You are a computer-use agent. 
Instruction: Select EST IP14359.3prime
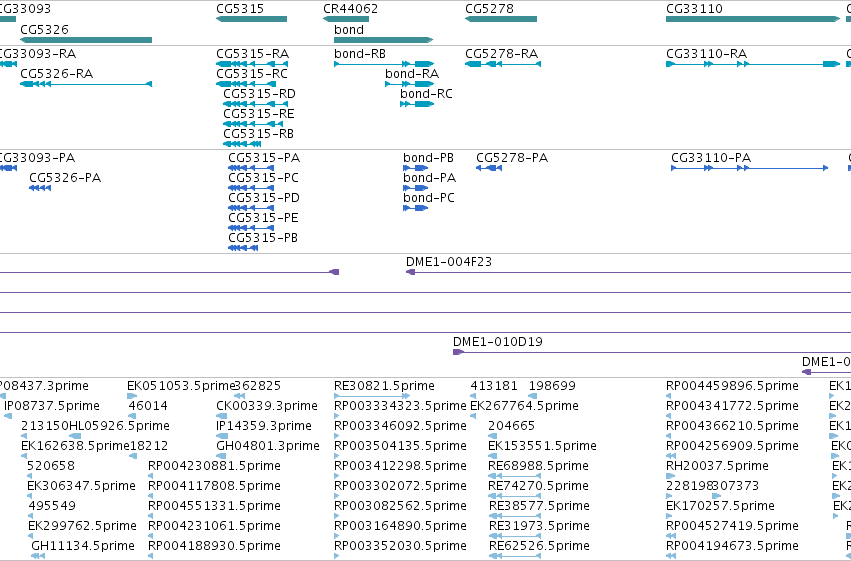pos(264,426)
